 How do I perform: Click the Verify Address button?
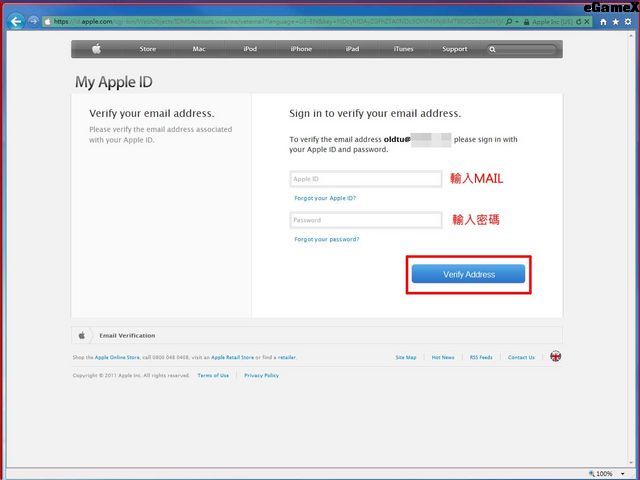468,274
